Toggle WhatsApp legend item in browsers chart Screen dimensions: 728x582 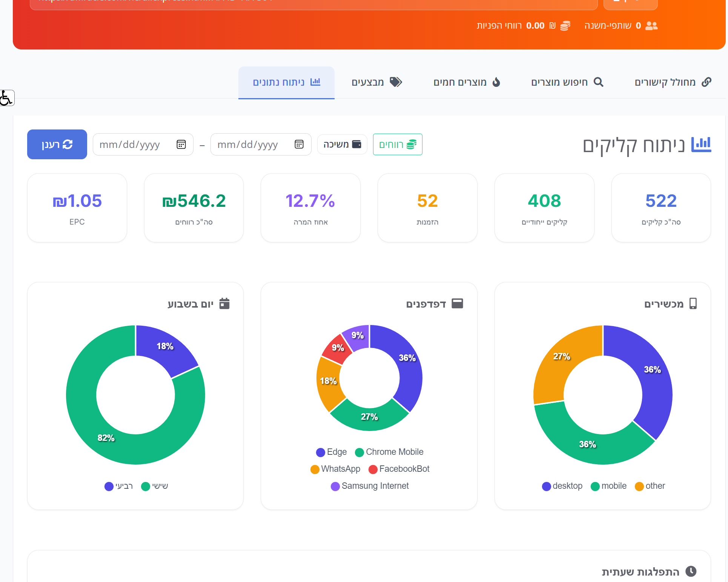coord(335,469)
